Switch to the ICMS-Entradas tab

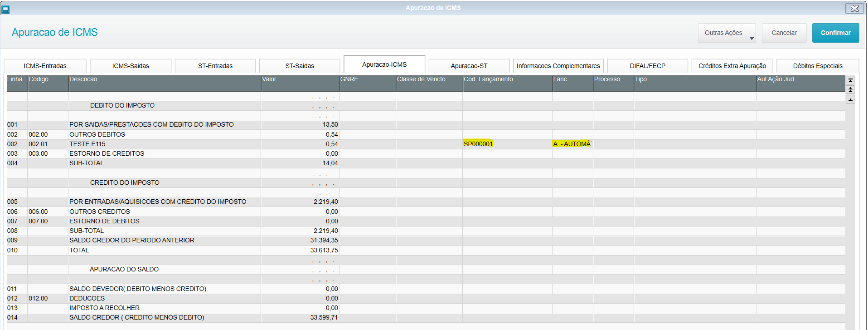tap(45, 66)
